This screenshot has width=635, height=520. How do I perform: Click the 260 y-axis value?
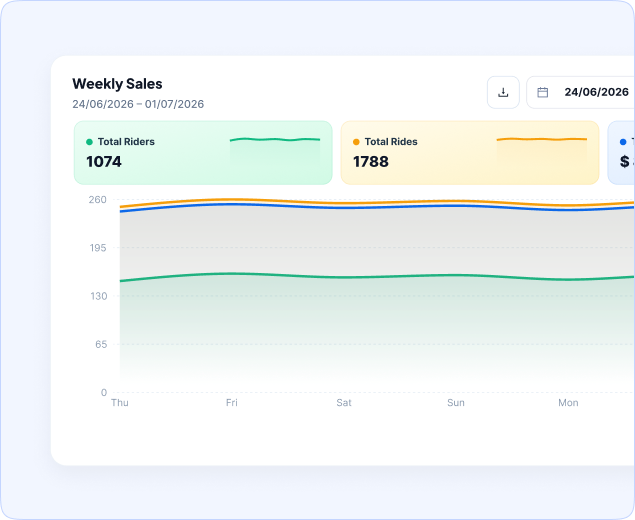[98, 200]
